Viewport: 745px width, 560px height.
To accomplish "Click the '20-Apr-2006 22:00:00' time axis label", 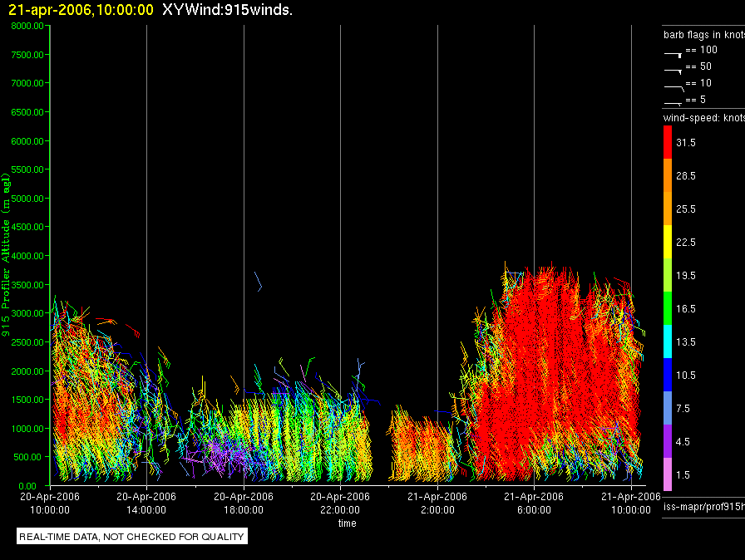I will [340, 503].
